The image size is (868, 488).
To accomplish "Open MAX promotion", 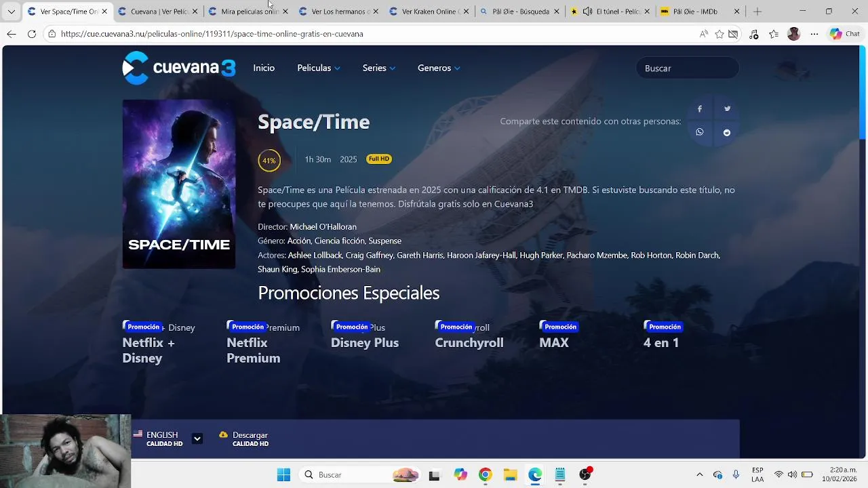I will point(558,335).
